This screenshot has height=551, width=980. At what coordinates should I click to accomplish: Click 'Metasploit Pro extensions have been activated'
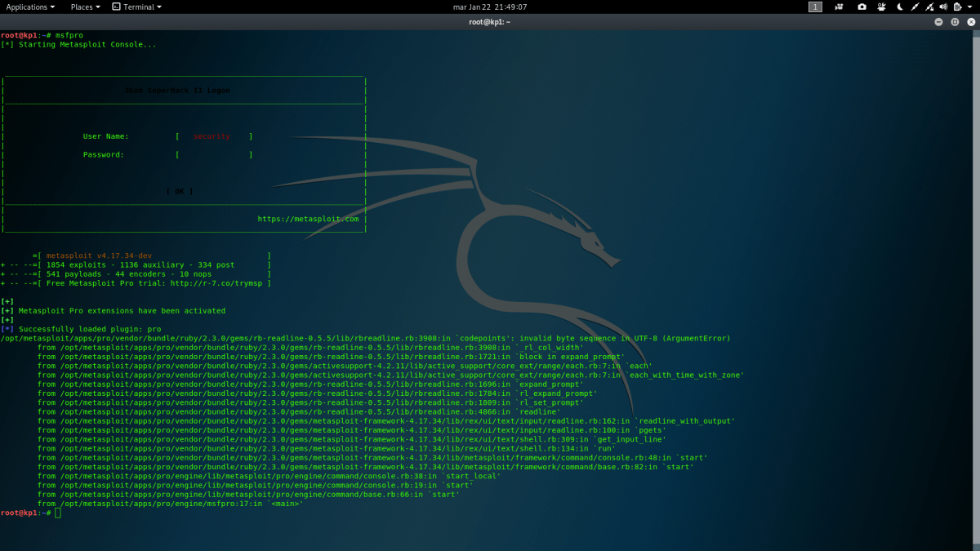pos(122,310)
